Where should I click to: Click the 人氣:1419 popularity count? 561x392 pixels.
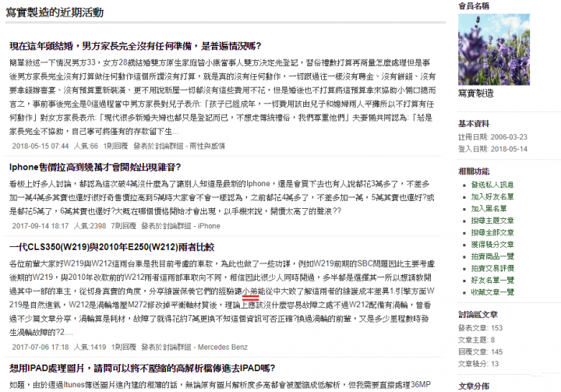[x=90, y=348]
